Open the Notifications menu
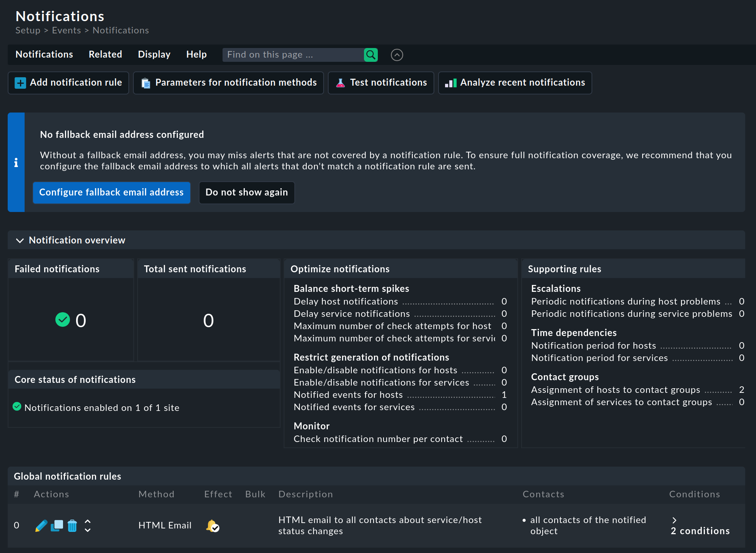 point(44,55)
